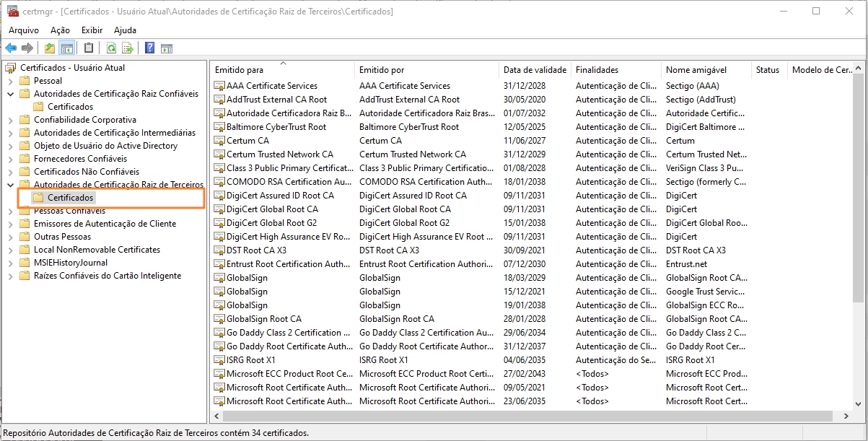Select DigiCert High Assurance EV Root row
The image size is (868, 441).
pos(531,237)
